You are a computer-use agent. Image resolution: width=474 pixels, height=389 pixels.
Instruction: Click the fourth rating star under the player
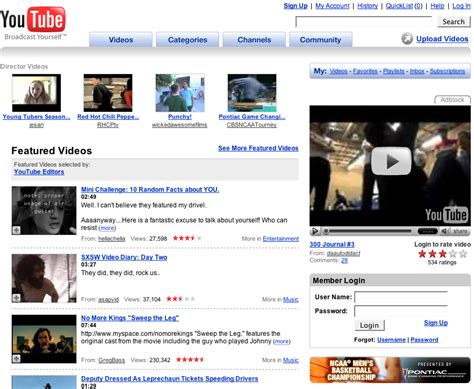(x=453, y=254)
